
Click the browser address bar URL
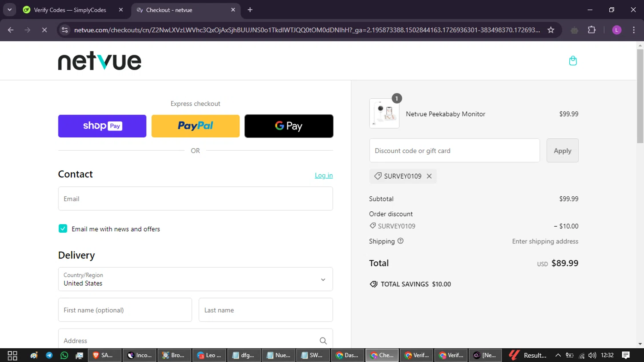307,30
